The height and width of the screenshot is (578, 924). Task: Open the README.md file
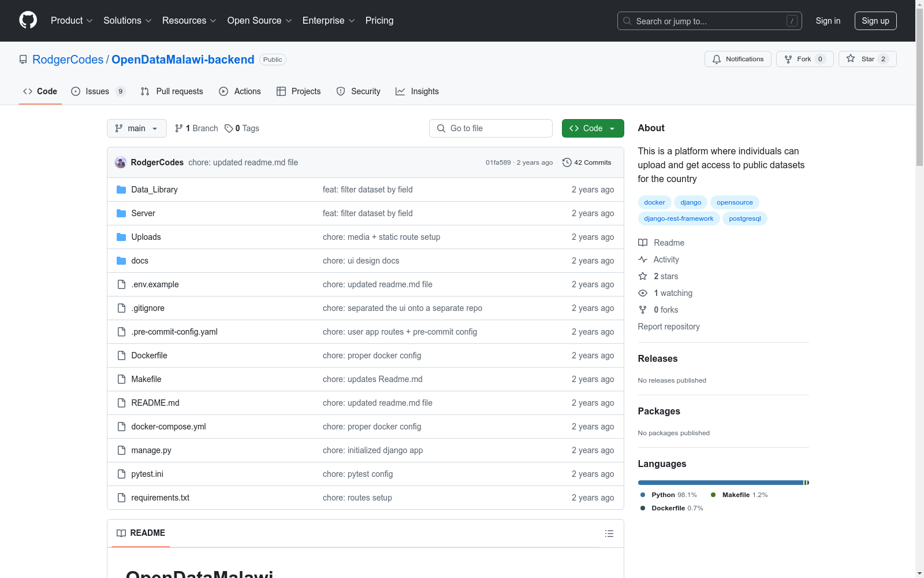tap(155, 403)
